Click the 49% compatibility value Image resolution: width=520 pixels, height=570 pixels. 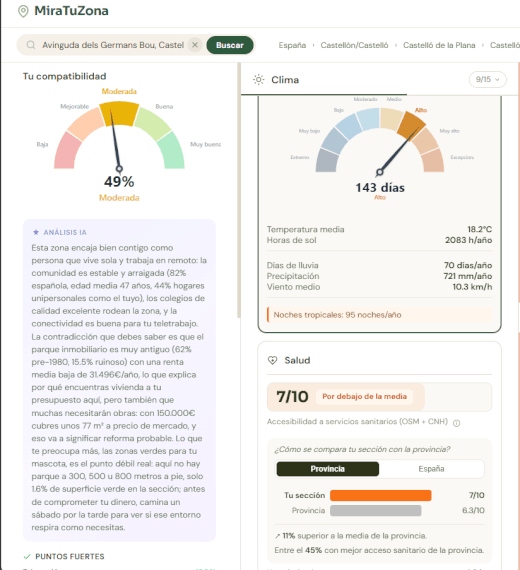point(119,181)
